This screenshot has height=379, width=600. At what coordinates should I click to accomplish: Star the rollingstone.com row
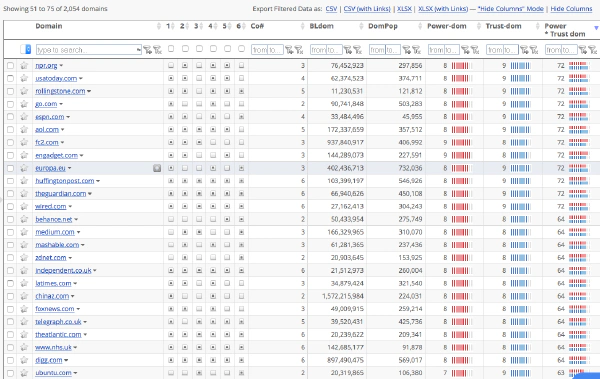[x=24, y=91]
